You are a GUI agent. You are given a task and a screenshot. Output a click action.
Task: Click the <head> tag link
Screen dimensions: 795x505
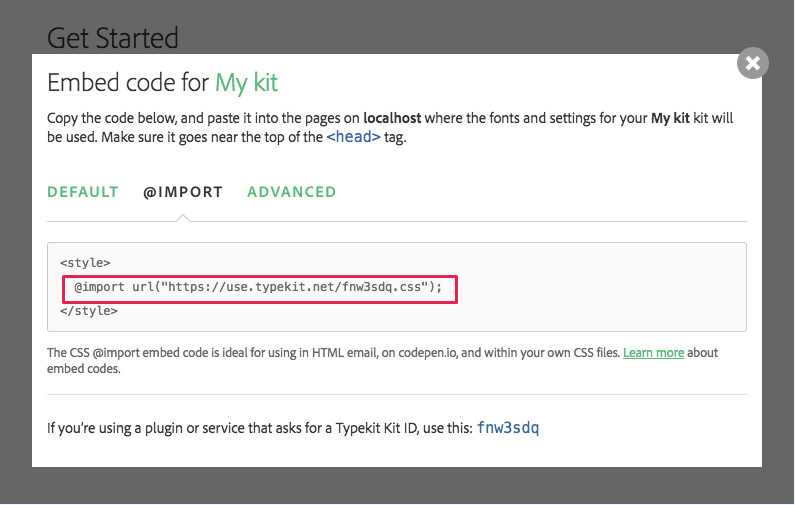pos(353,137)
